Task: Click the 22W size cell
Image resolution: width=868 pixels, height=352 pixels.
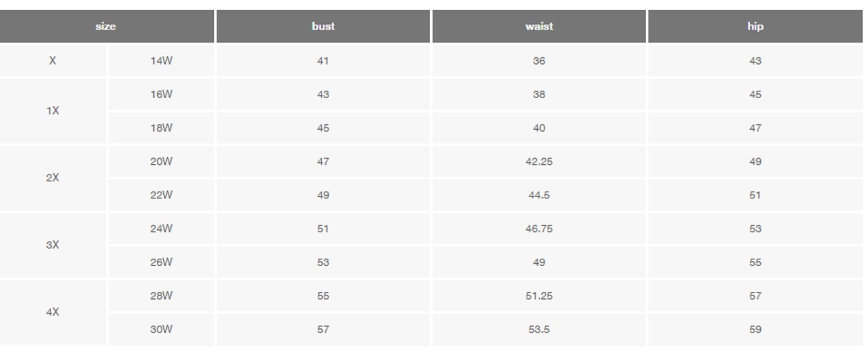Action: click(x=161, y=195)
